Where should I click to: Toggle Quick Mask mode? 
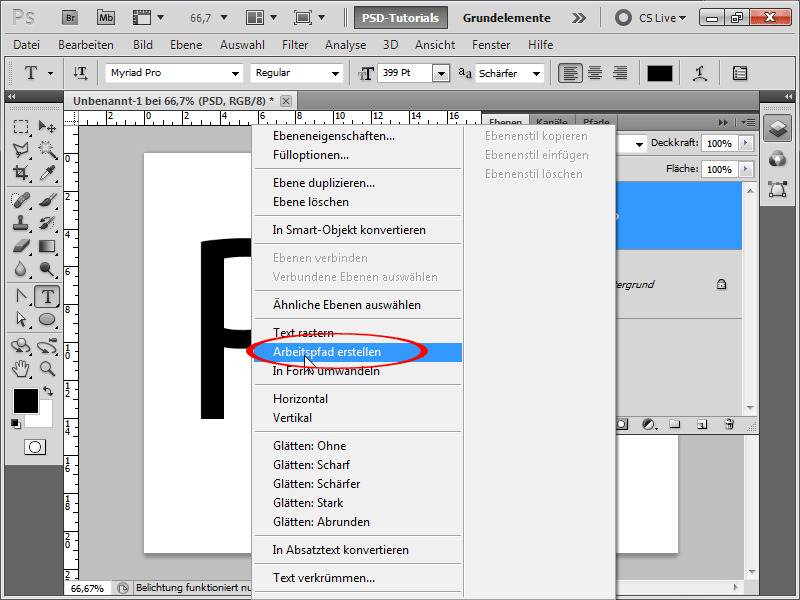(35, 447)
